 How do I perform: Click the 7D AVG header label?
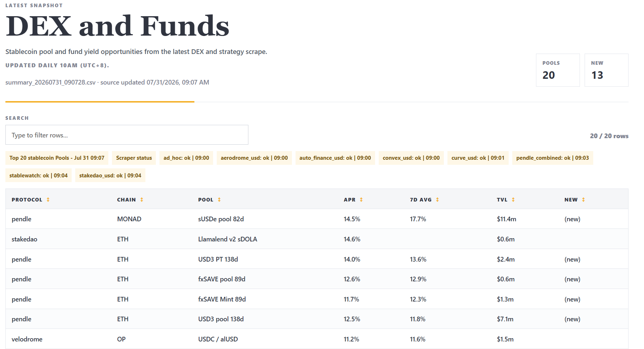pyautogui.click(x=421, y=200)
